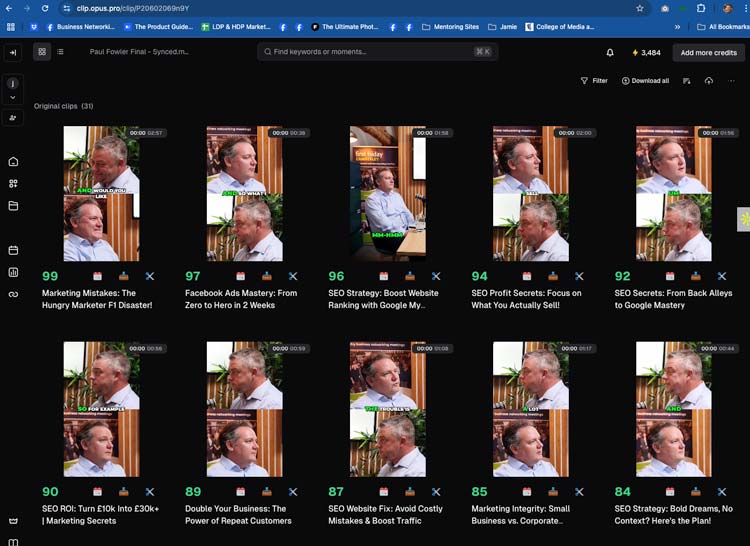This screenshot has width=750, height=546.
Task: Open the sort order menu icon
Action: coord(686,81)
